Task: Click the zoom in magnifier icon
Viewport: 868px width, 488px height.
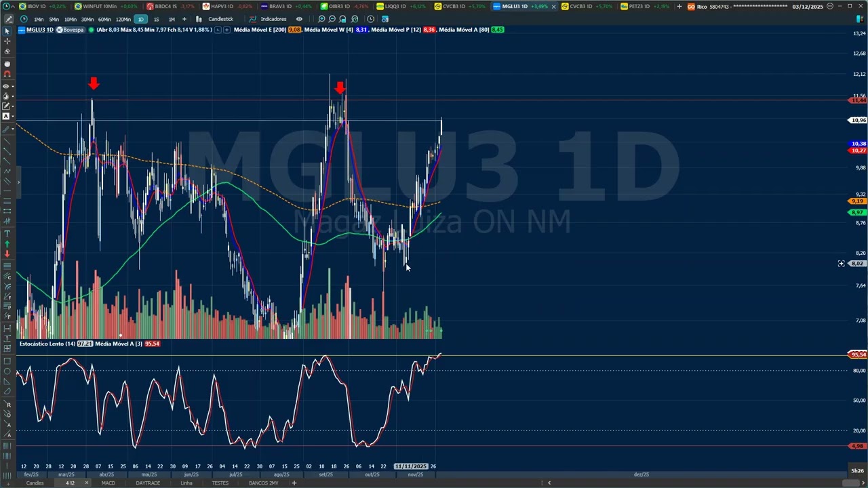Action: pos(321,19)
